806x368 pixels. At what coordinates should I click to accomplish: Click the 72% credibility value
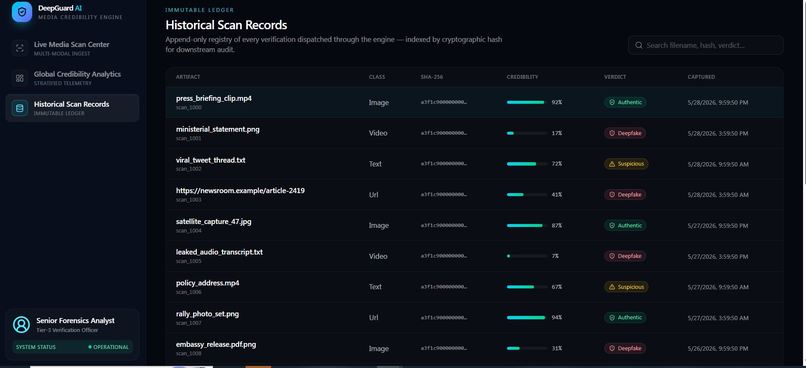tap(557, 164)
